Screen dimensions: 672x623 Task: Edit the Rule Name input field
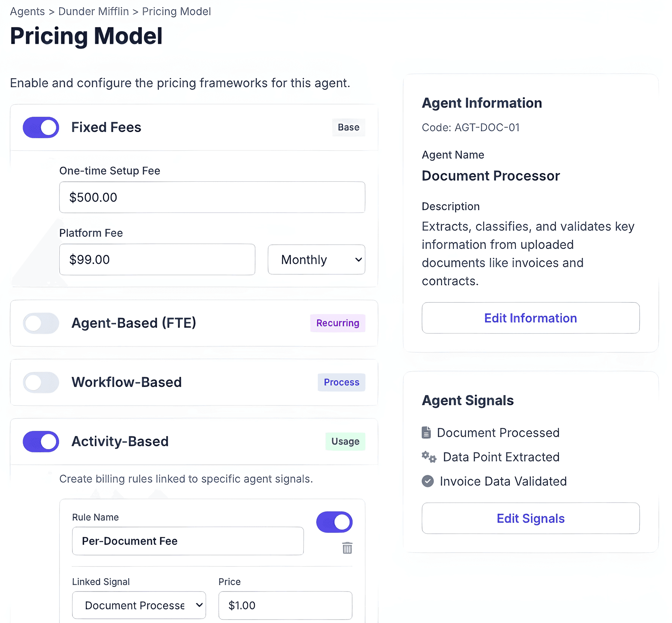(x=188, y=541)
